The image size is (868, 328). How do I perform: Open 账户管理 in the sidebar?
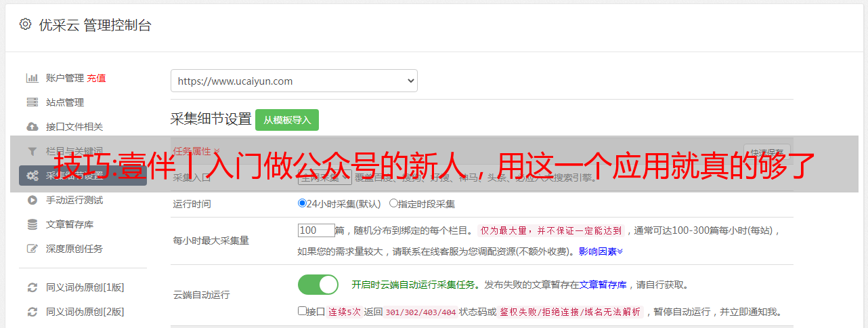(65, 78)
